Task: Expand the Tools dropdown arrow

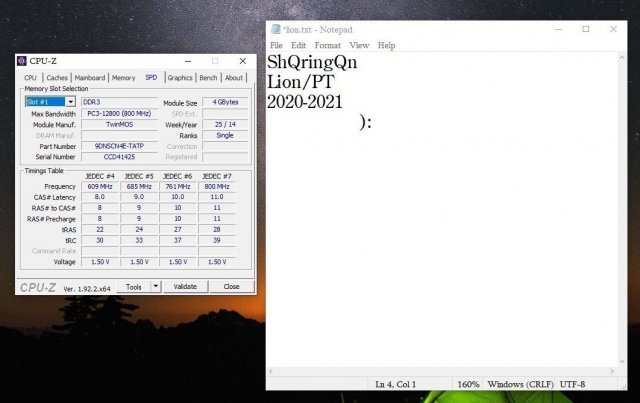Action: coord(155,286)
